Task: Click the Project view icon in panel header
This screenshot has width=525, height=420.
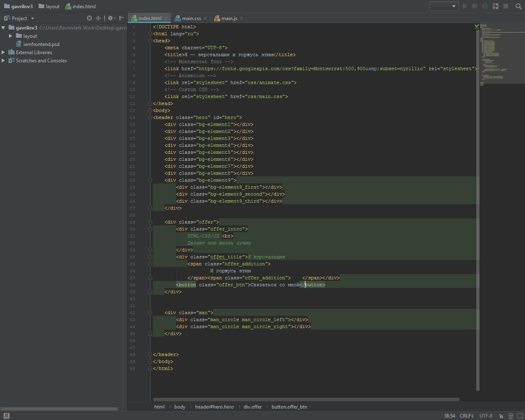Action: 7,18
